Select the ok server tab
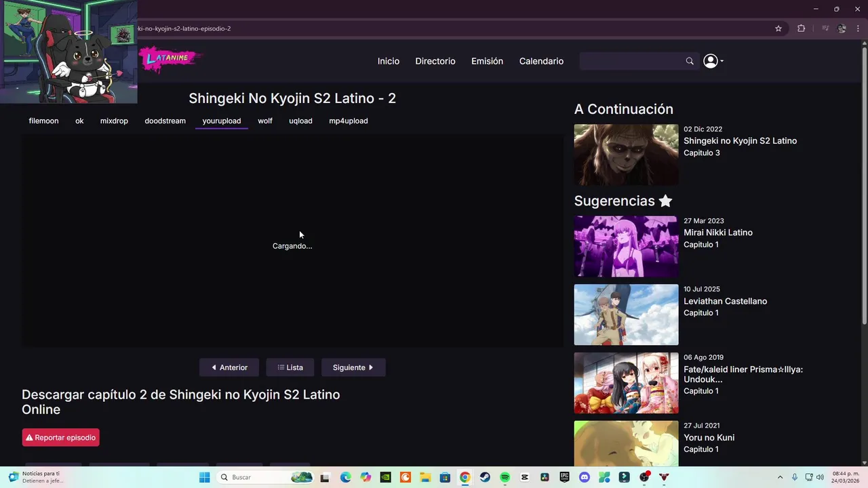Screen dimensions: 868x488 click(79, 121)
